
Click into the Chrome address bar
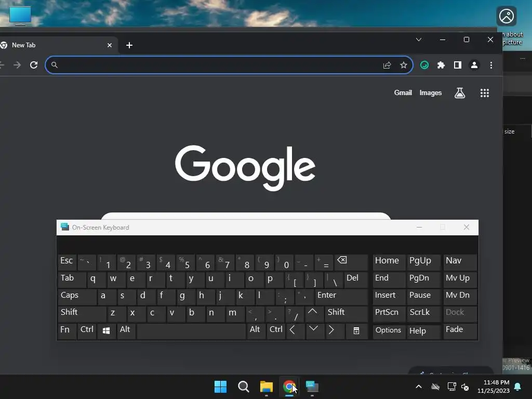(x=217, y=65)
